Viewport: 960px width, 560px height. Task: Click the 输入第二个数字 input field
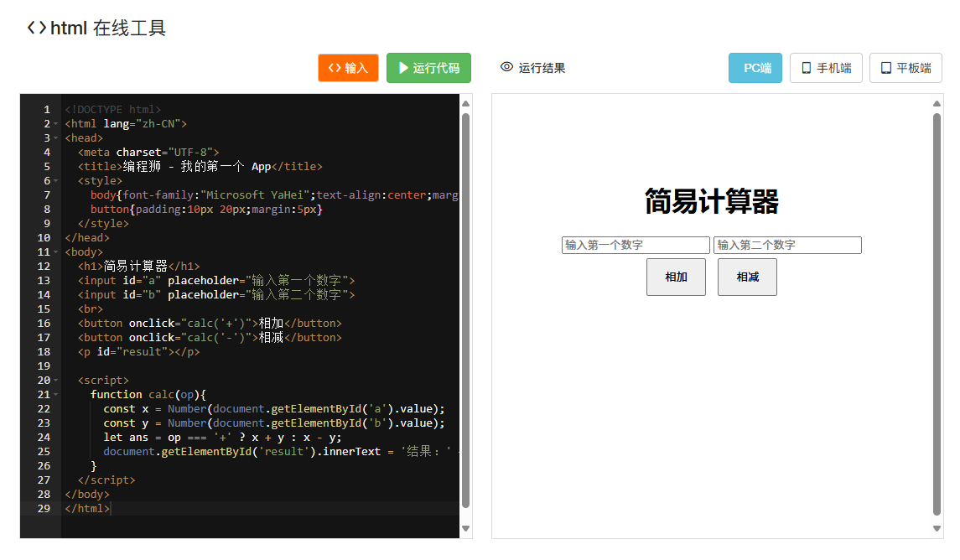787,245
